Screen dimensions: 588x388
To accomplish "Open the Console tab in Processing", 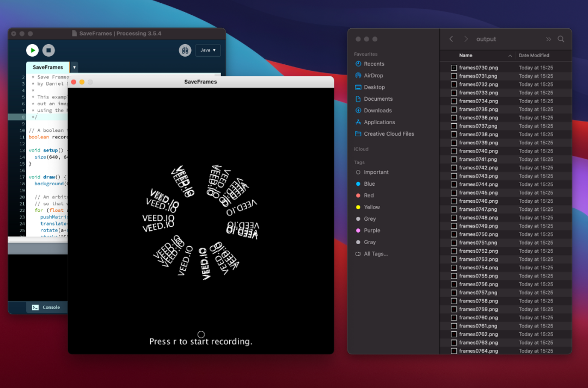I will (x=46, y=307).
